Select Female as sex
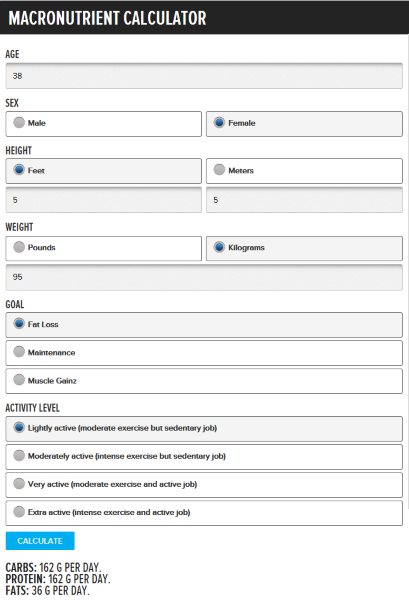This screenshot has width=409, height=600. [219, 122]
